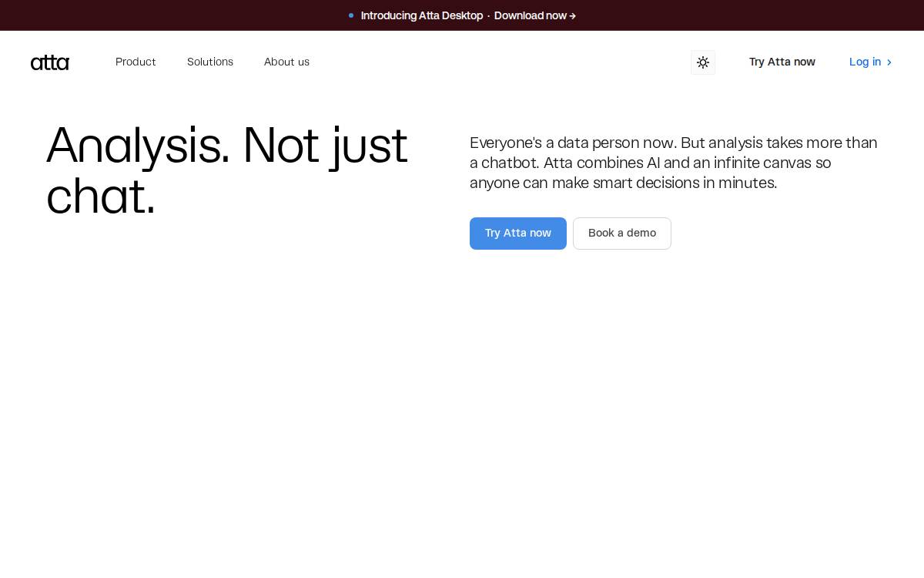Open the Solutions menu
924x578 pixels.
point(210,62)
